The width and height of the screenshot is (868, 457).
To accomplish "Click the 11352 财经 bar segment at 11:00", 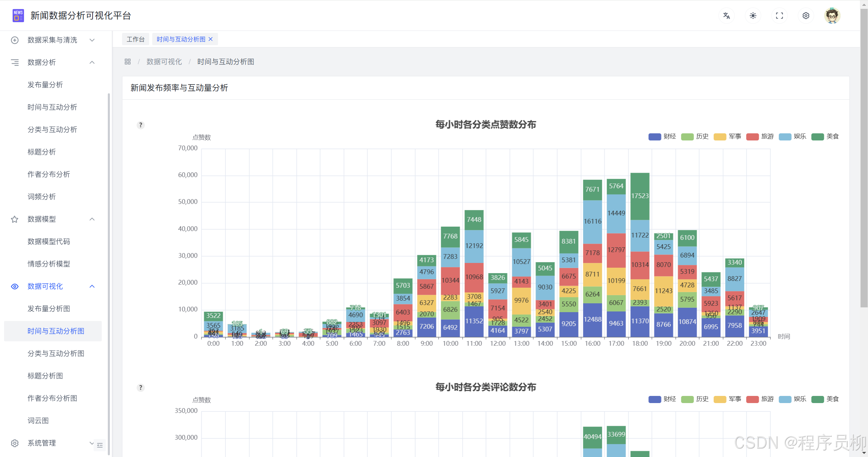I will coord(474,321).
